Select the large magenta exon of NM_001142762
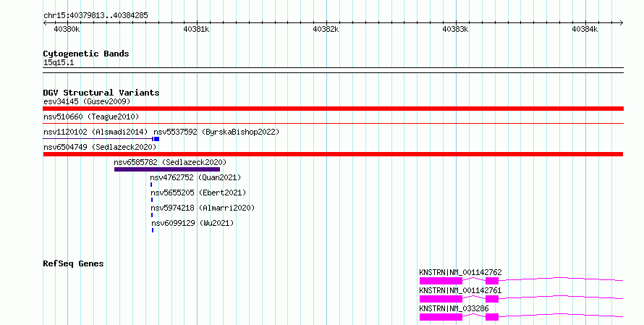This screenshot has height=325, width=644. (441, 281)
